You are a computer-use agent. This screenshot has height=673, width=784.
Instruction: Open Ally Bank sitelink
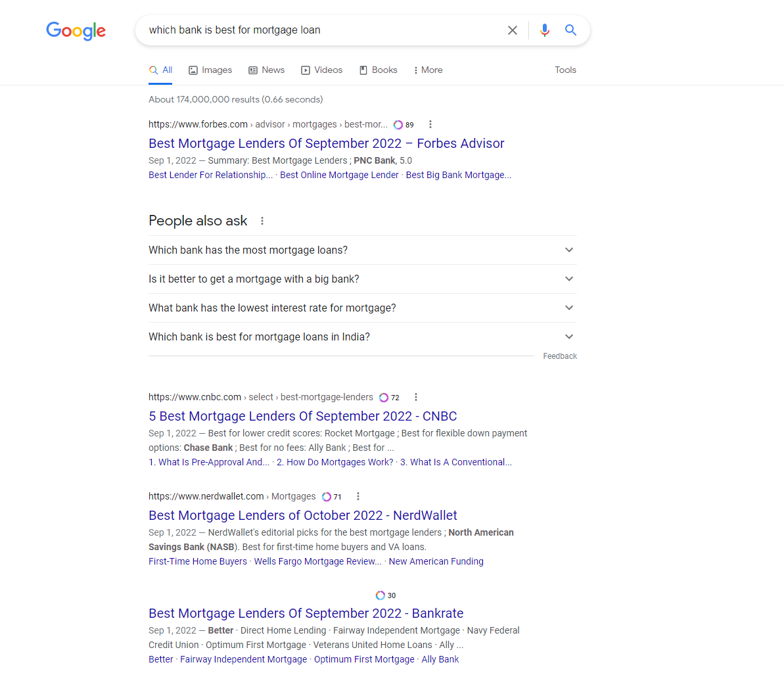click(x=440, y=659)
